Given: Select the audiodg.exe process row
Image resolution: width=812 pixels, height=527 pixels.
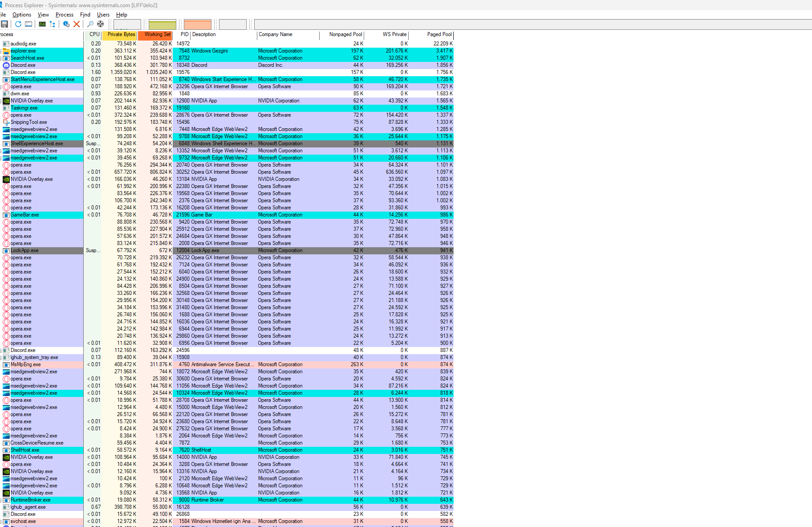Looking at the screenshot, I should click(227, 44).
